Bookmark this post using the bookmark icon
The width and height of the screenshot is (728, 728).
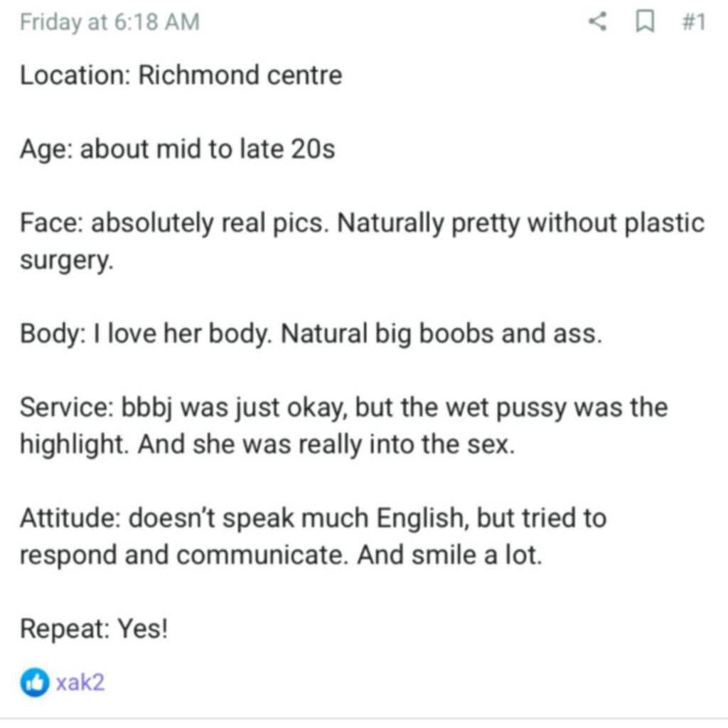643,23
